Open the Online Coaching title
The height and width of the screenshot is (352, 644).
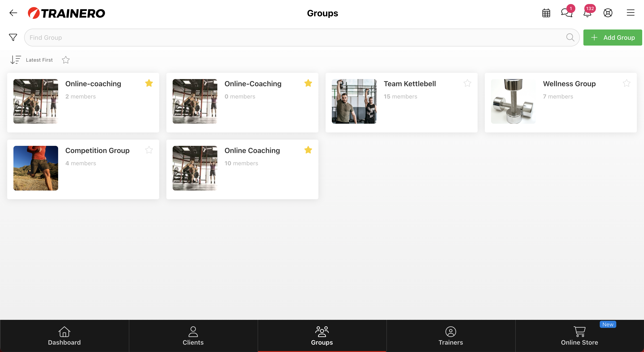tap(252, 151)
